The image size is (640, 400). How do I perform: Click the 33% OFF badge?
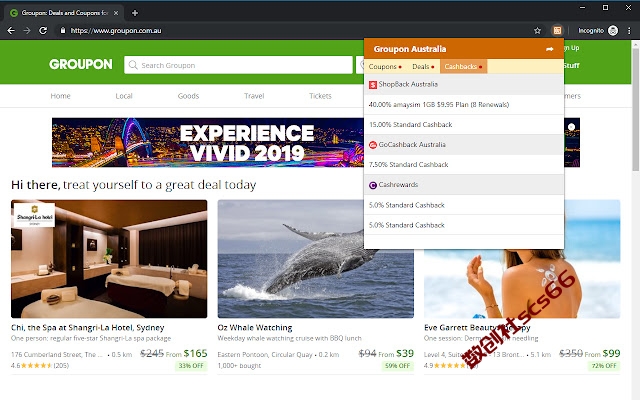(x=191, y=366)
